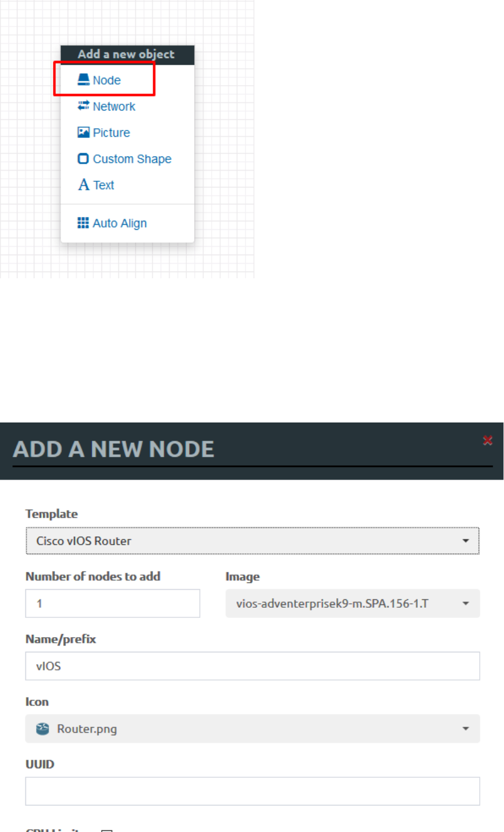Click the Node server icon in menu

pos(83,80)
